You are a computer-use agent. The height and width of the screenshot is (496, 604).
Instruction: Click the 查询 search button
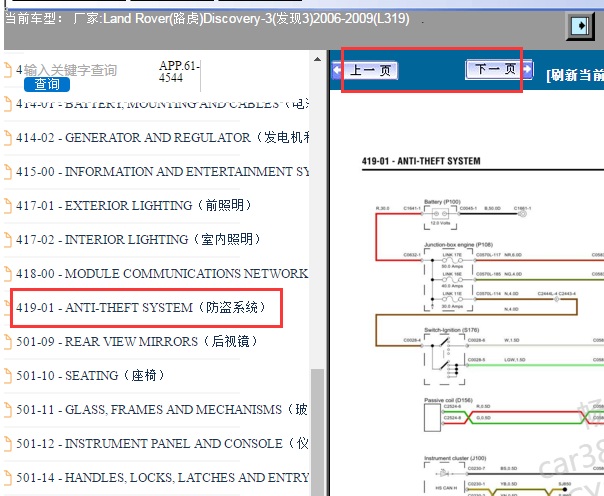[x=47, y=84]
